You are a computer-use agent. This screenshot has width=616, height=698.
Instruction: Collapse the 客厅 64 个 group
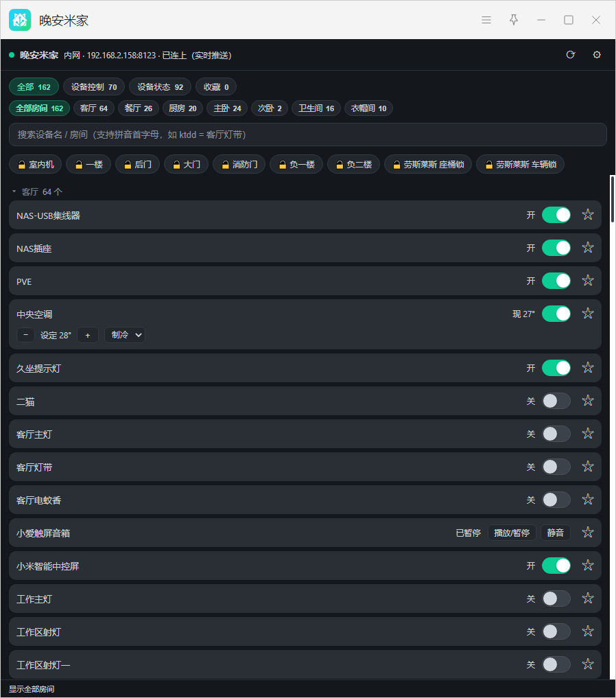tap(37, 192)
